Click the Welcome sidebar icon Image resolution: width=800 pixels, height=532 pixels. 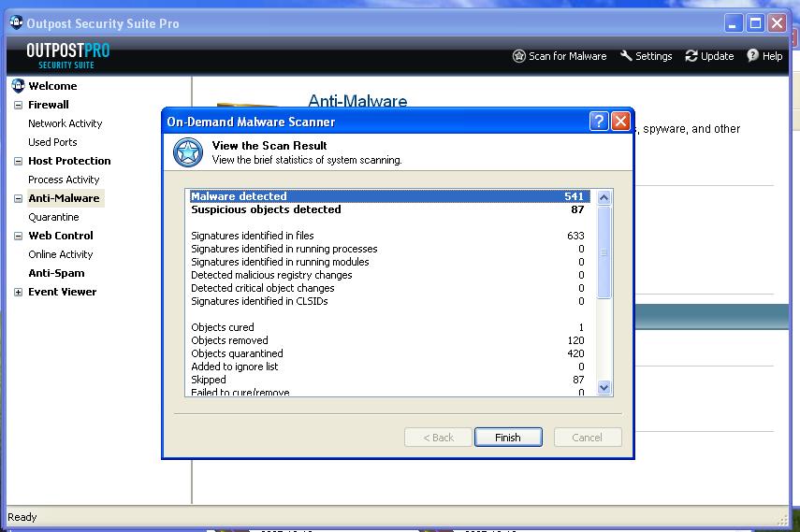coord(18,86)
